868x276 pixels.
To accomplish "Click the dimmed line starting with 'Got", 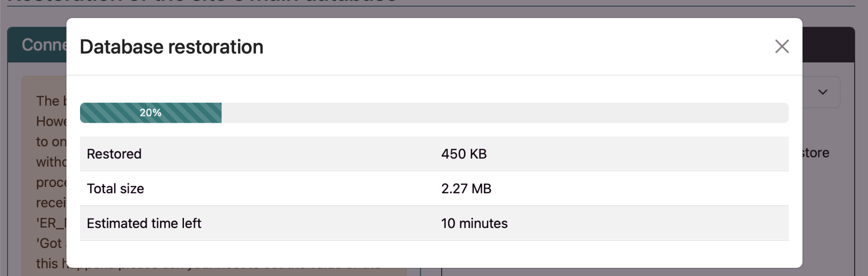I will point(51,243).
